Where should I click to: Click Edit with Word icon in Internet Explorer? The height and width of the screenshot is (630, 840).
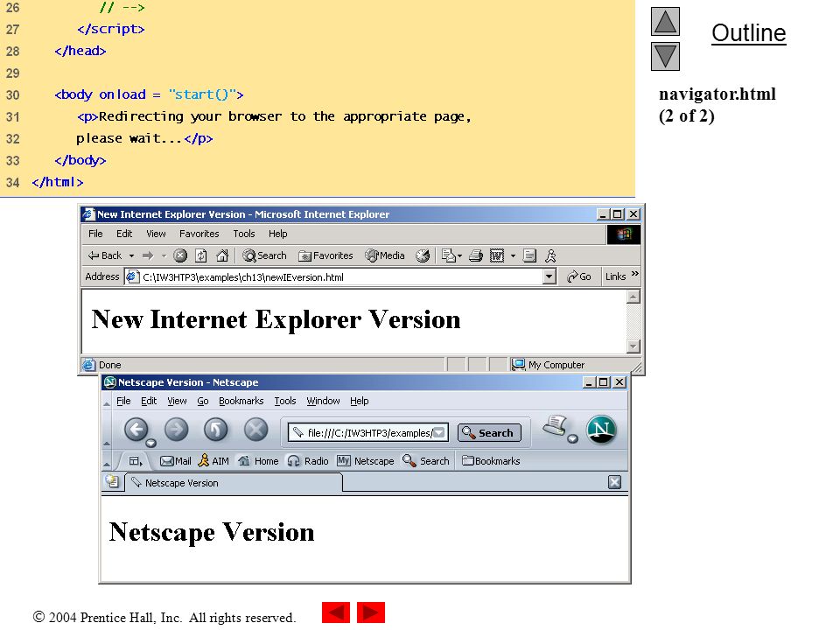tap(497, 255)
